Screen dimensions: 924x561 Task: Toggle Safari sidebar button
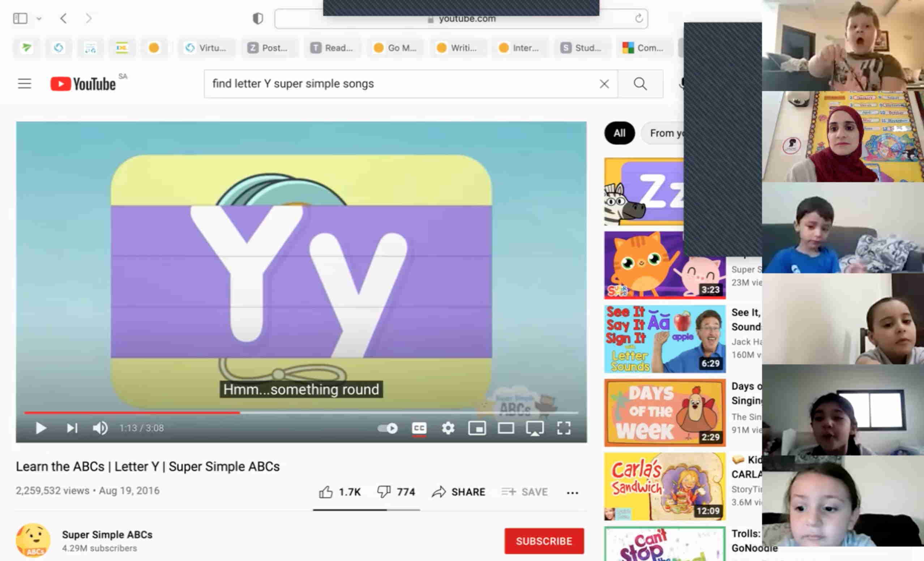click(20, 18)
